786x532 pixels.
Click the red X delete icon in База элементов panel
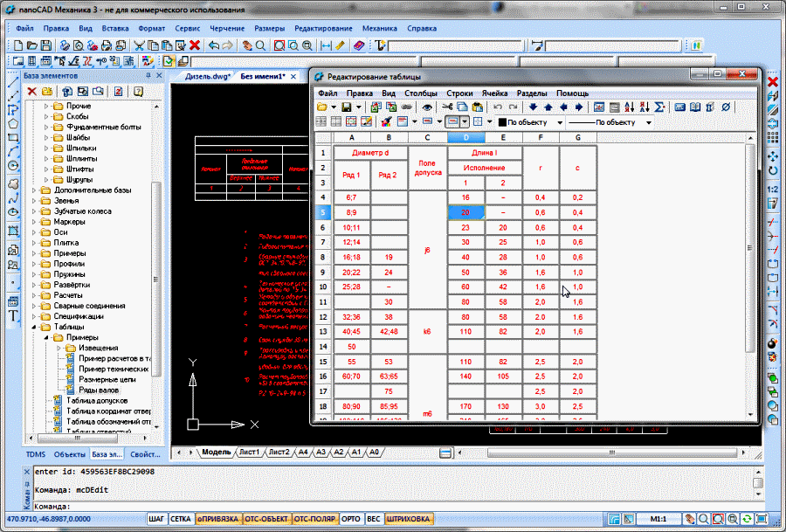pyautogui.click(x=31, y=91)
